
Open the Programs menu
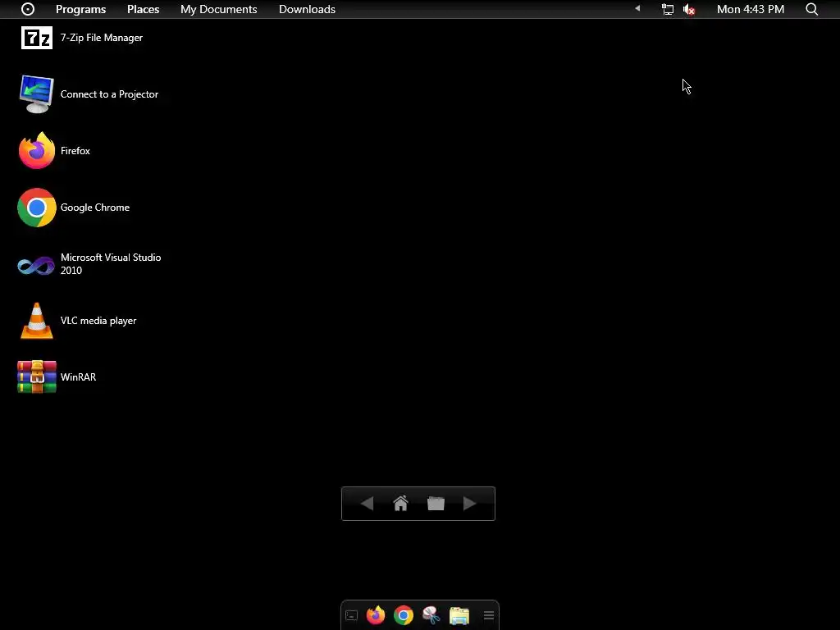point(81,9)
